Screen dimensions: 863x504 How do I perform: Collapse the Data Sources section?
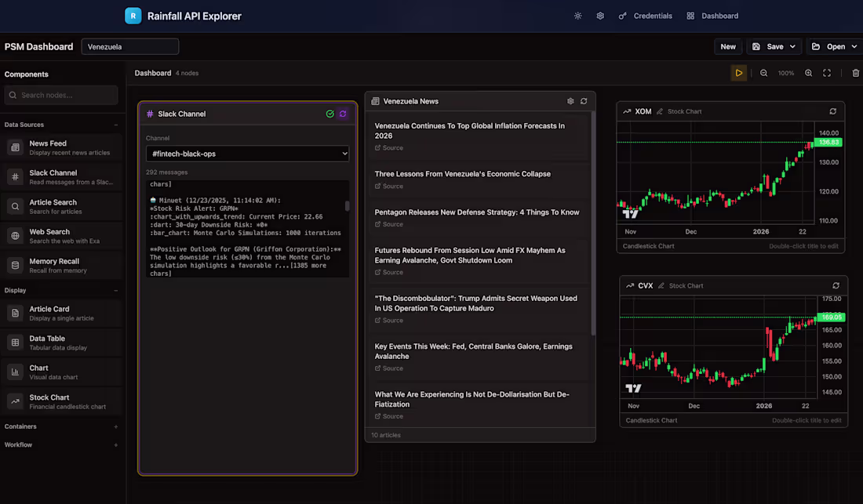coord(116,125)
